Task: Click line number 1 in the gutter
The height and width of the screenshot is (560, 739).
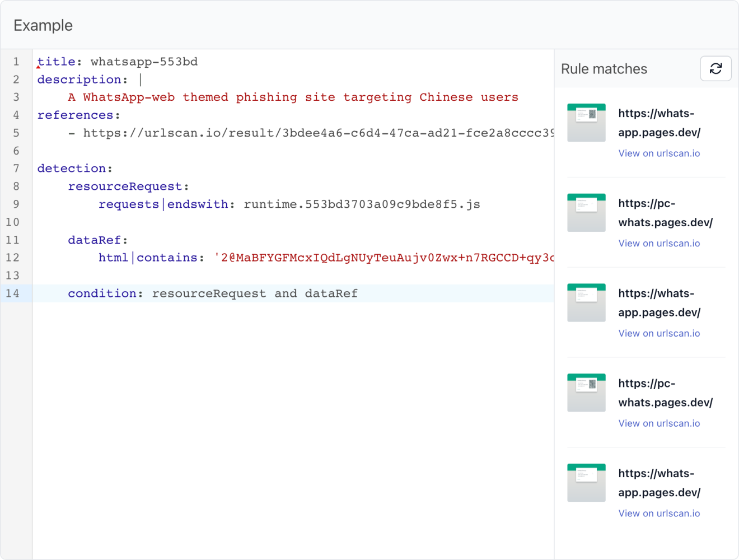Action: [16, 62]
